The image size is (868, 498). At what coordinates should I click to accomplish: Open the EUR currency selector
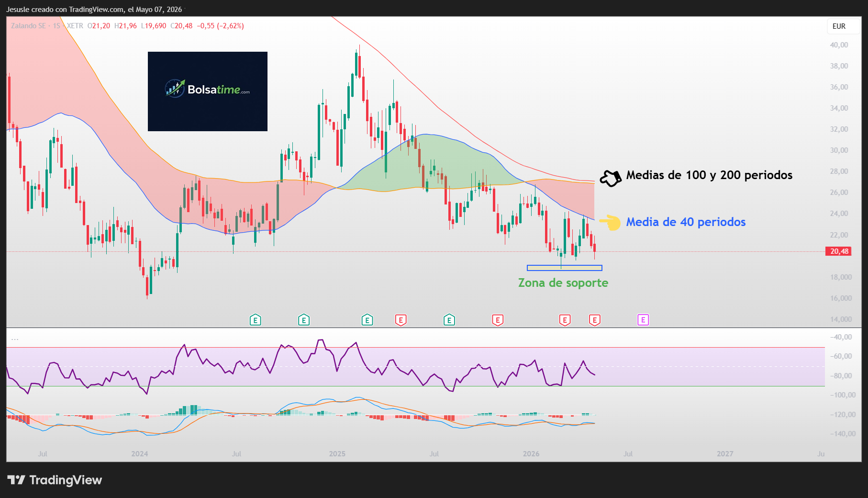click(839, 26)
